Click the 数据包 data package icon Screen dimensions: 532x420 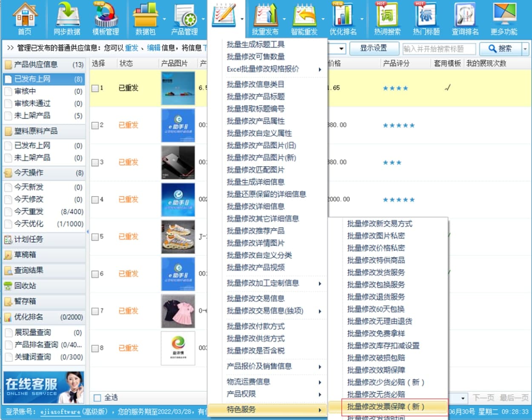click(145, 19)
